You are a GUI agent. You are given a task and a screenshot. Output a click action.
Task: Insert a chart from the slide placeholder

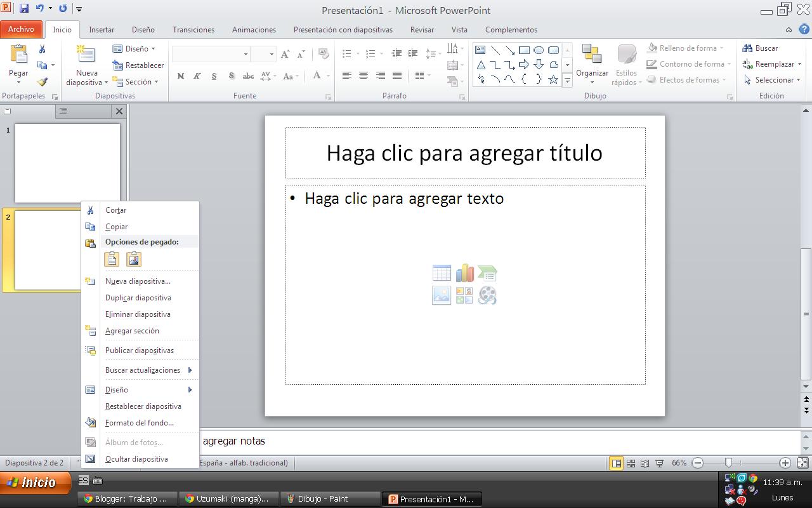(465, 272)
